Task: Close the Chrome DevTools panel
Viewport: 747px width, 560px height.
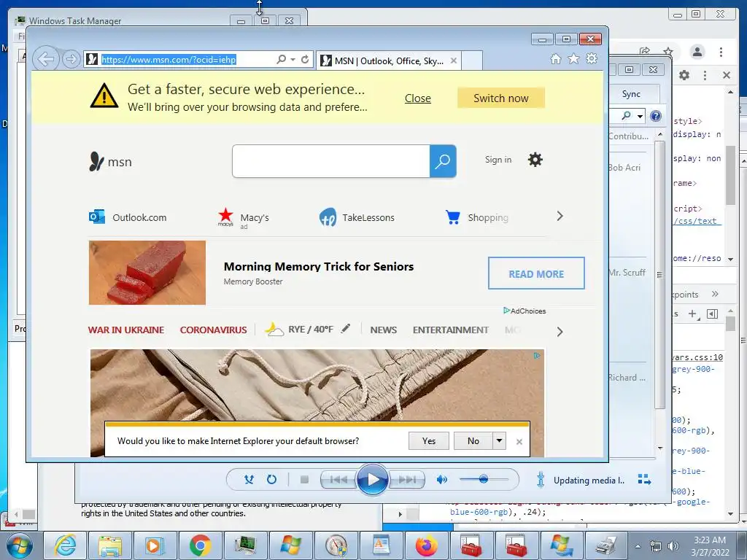Action: click(x=727, y=75)
